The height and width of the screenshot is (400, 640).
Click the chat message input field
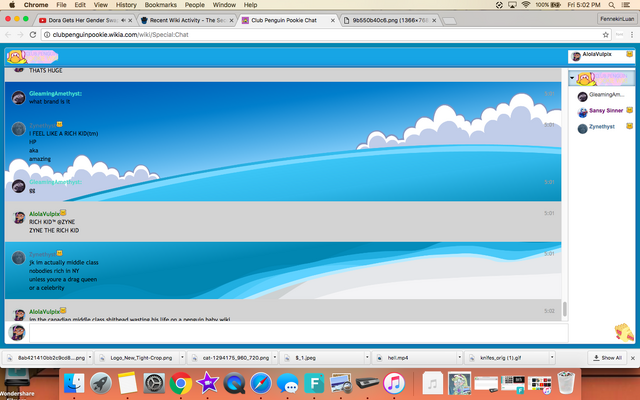pyautogui.click(x=298, y=333)
